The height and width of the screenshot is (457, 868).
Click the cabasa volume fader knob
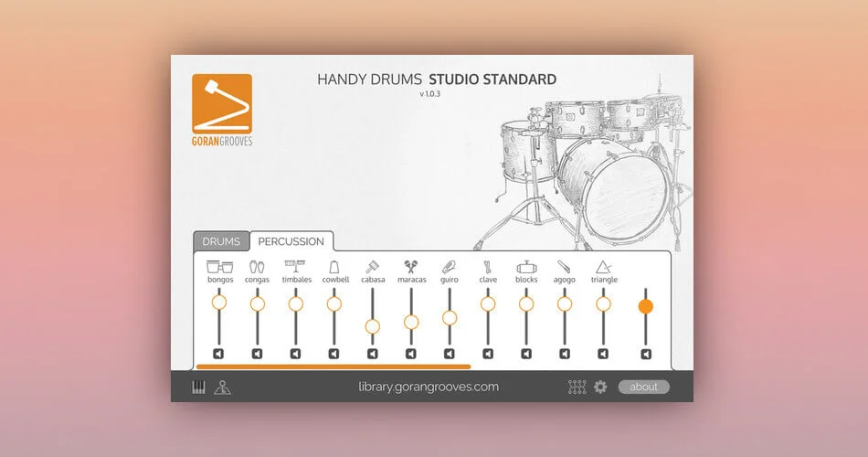(x=373, y=327)
